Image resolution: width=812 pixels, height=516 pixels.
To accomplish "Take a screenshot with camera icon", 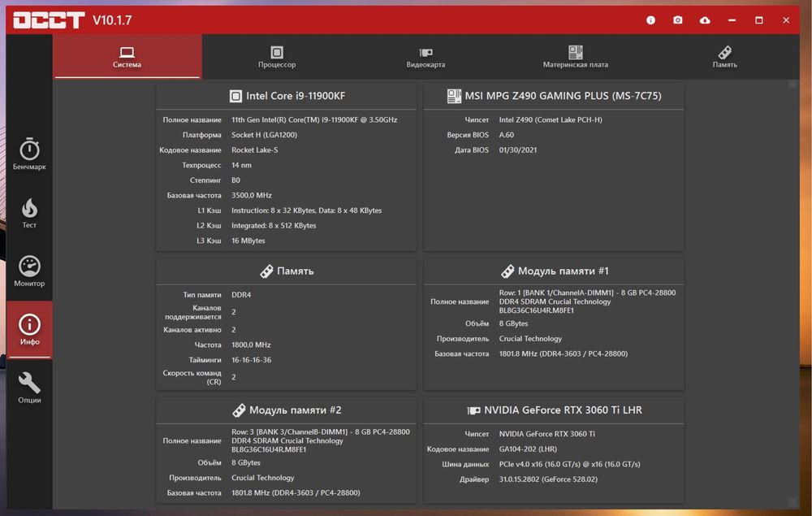I will tap(677, 20).
